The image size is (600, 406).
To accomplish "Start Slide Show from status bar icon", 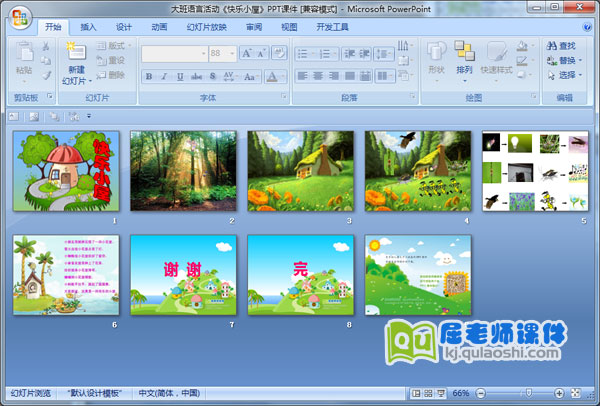I will pos(441,393).
